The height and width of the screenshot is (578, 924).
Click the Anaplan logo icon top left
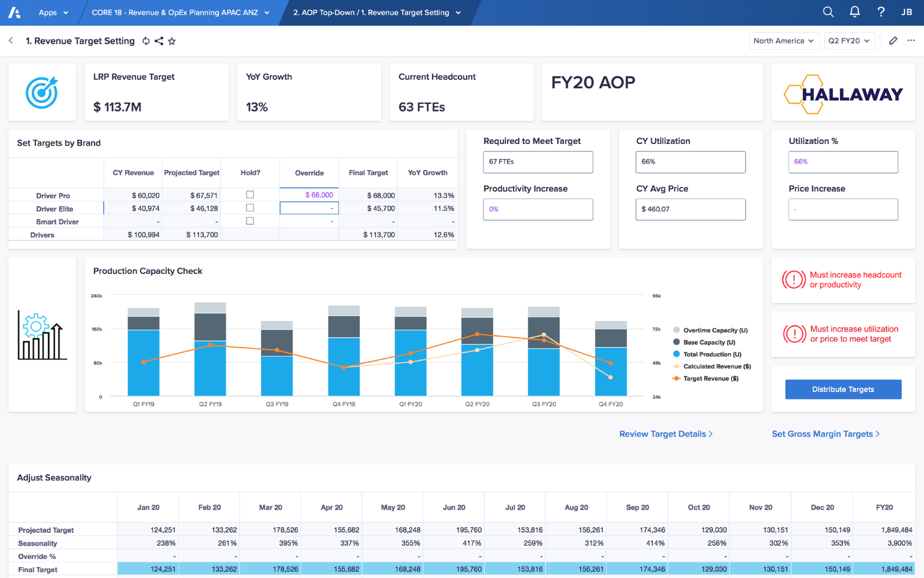(14, 12)
